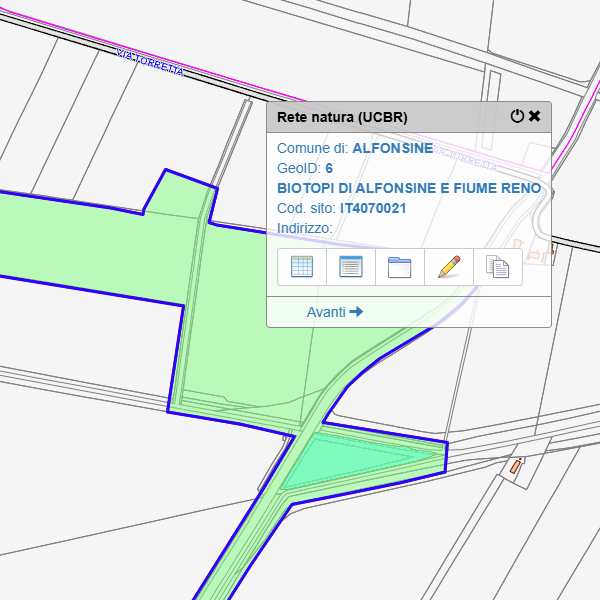Click the Comune di label
The width and height of the screenshot is (600, 600).
(x=312, y=148)
